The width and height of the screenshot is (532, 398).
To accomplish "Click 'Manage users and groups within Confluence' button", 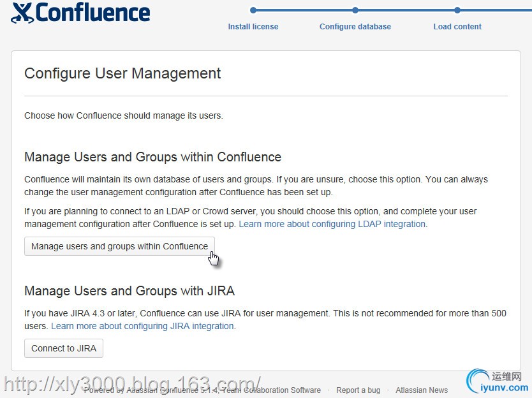I will (119, 246).
